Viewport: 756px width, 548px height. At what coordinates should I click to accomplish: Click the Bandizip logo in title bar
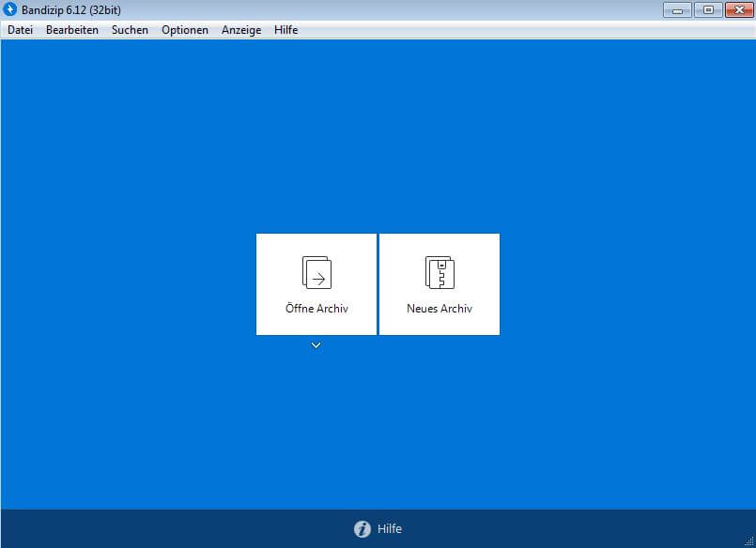pyautogui.click(x=9, y=9)
